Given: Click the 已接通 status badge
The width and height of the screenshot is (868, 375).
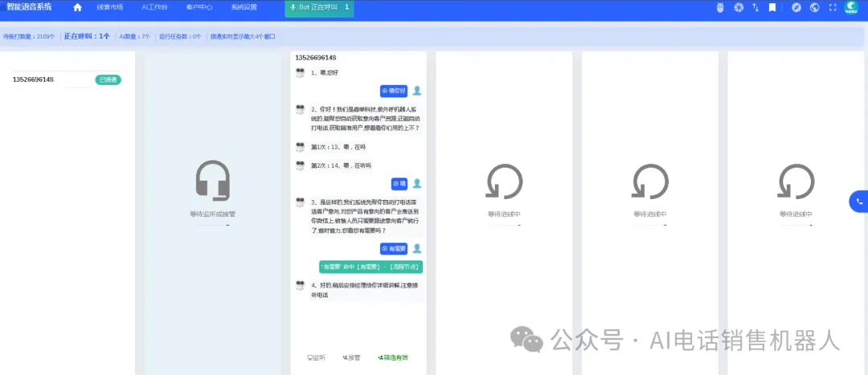Looking at the screenshot, I should [108, 79].
